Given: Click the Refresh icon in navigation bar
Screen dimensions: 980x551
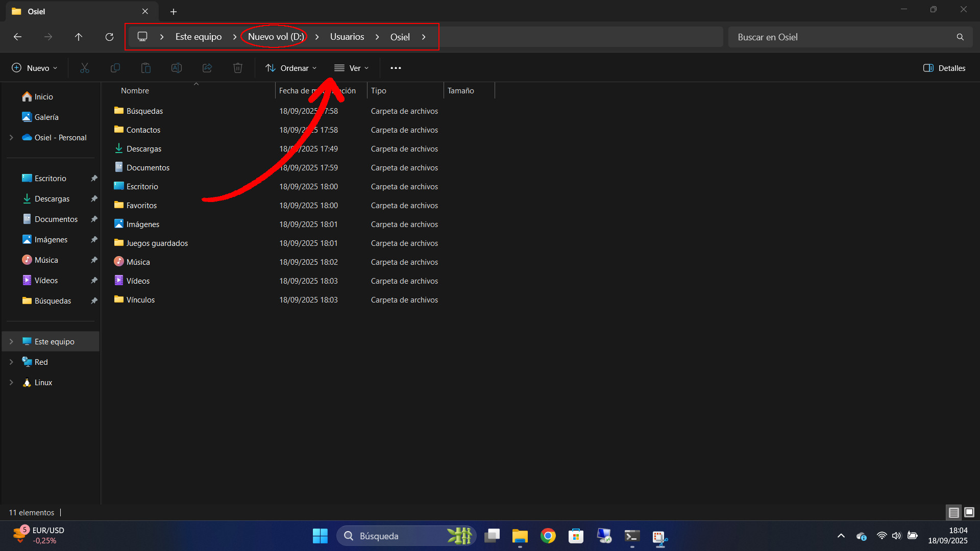Looking at the screenshot, I should (x=109, y=37).
